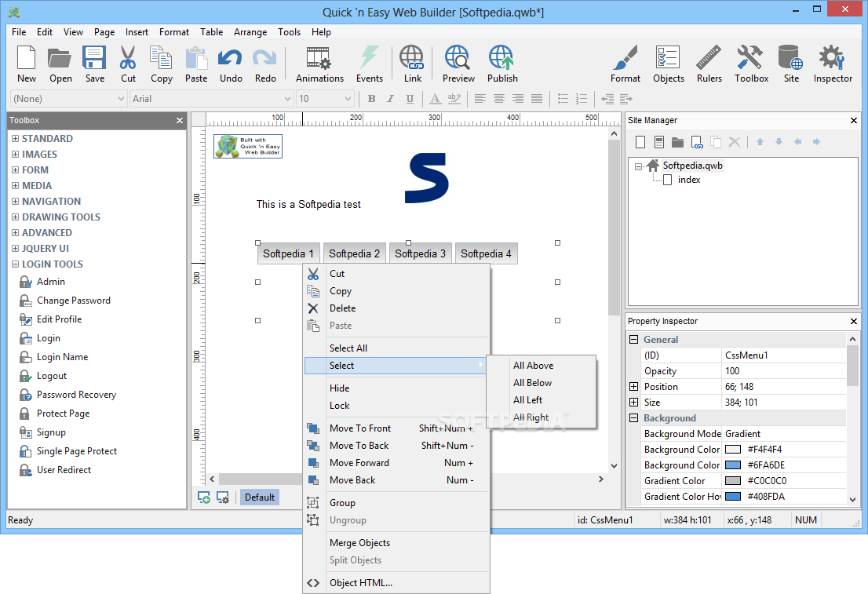
Task: Align text left
Action: 480,99
